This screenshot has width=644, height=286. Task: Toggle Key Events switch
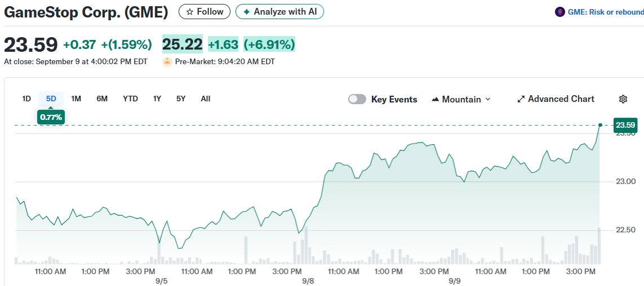pyautogui.click(x=357, y=99)
